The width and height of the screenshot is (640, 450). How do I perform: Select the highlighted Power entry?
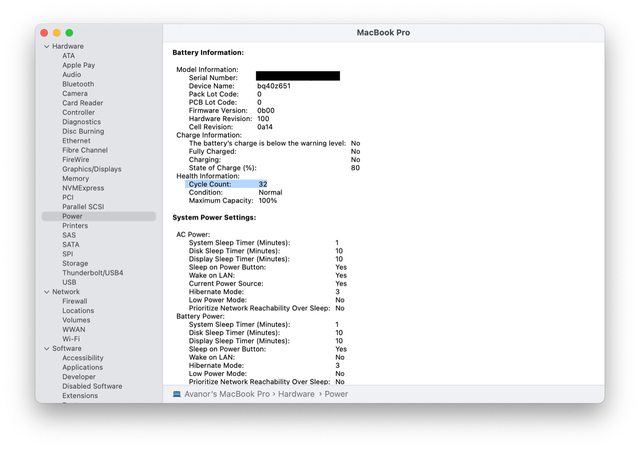[x=98, y=216]
